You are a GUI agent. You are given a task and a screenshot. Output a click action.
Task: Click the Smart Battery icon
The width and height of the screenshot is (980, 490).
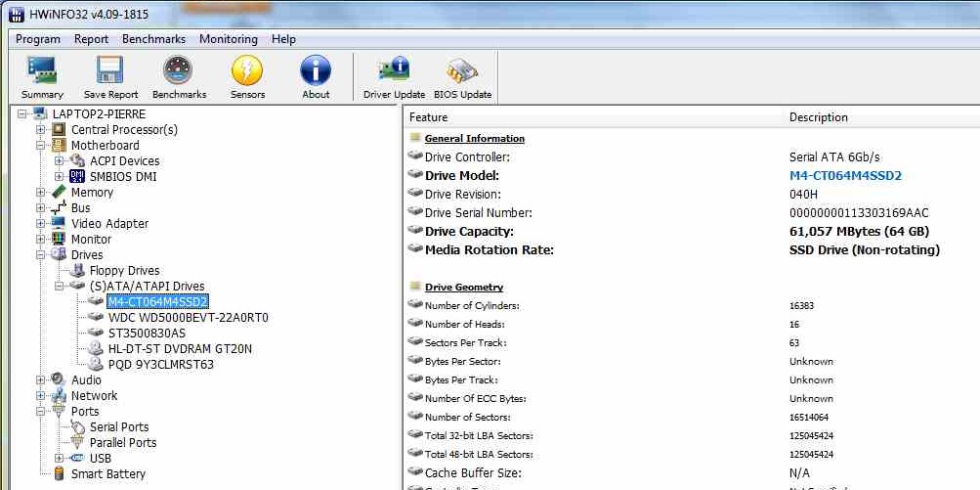pyautogui.click(x=60, y=473)
